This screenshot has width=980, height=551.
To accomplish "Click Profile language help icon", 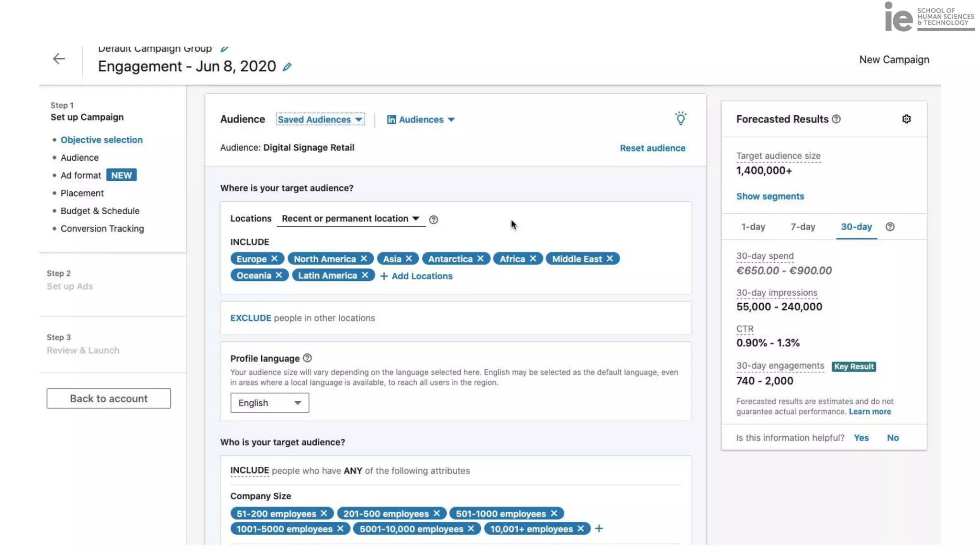I will [x=307, y=358].
